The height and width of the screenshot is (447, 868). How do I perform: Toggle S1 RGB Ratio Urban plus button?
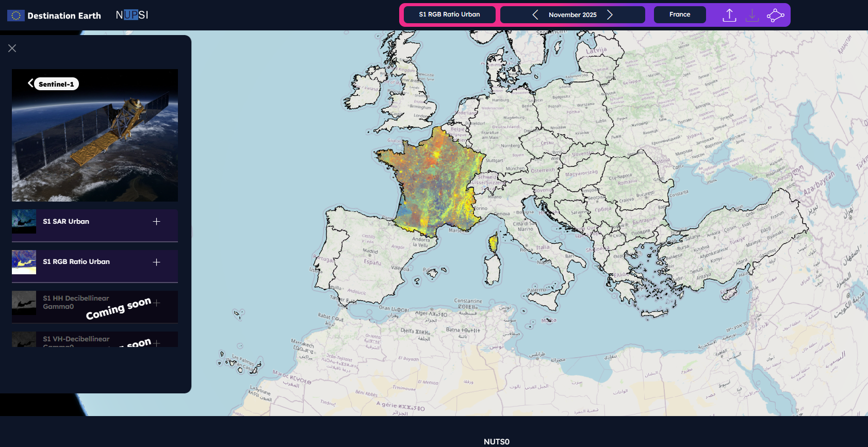(x=156, y=262)
